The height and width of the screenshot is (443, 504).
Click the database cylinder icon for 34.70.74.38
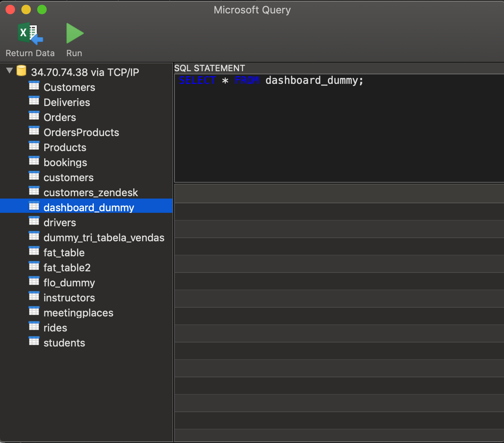point(21,71)
